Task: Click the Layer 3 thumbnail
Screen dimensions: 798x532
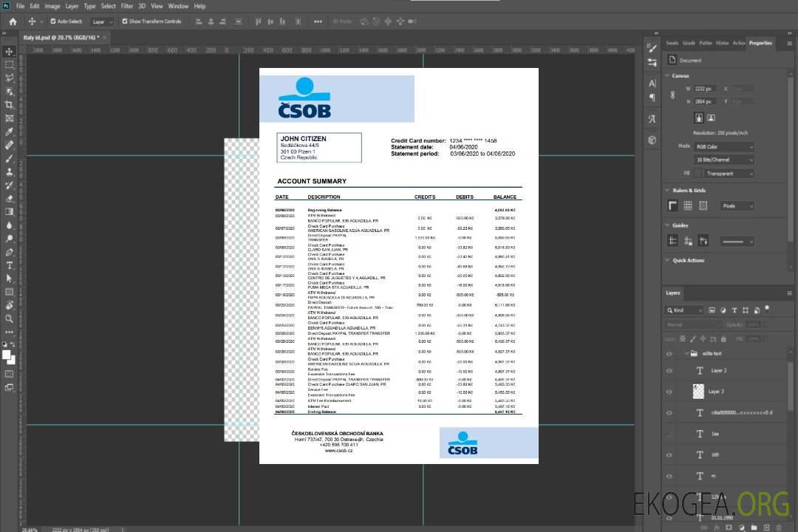Action: 699,391
